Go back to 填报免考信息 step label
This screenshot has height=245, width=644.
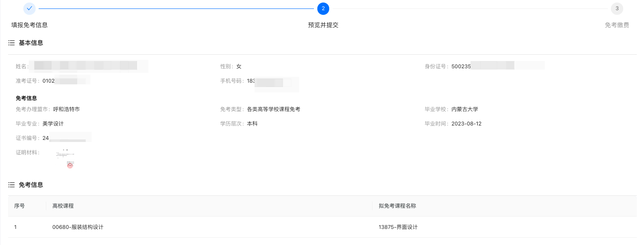click(29, 25)
